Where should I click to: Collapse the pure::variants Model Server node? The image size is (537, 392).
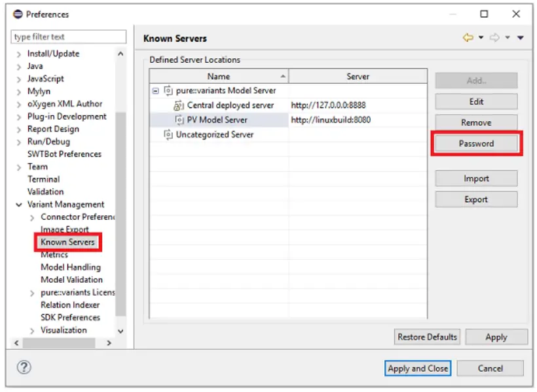pos(156,90)
